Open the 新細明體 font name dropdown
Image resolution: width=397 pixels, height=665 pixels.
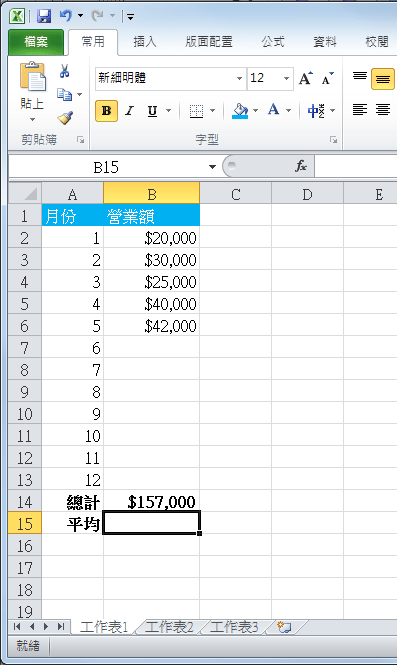(x=239, y=78)
